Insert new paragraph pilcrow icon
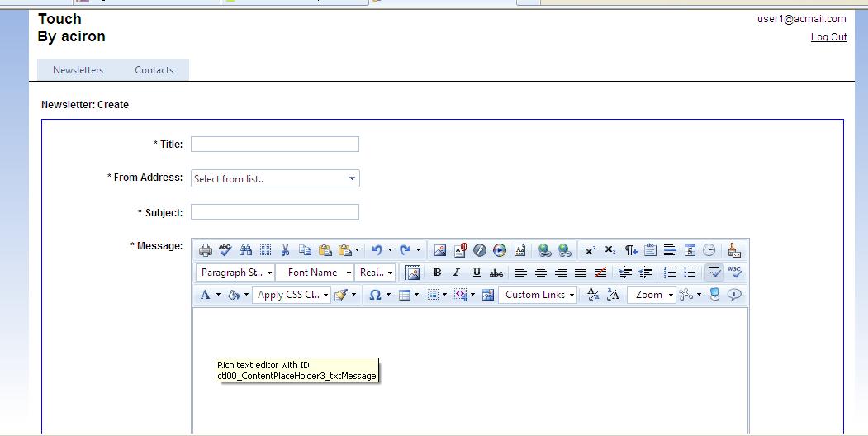Viewport: 868px width, 436px height. click(630, 250)
